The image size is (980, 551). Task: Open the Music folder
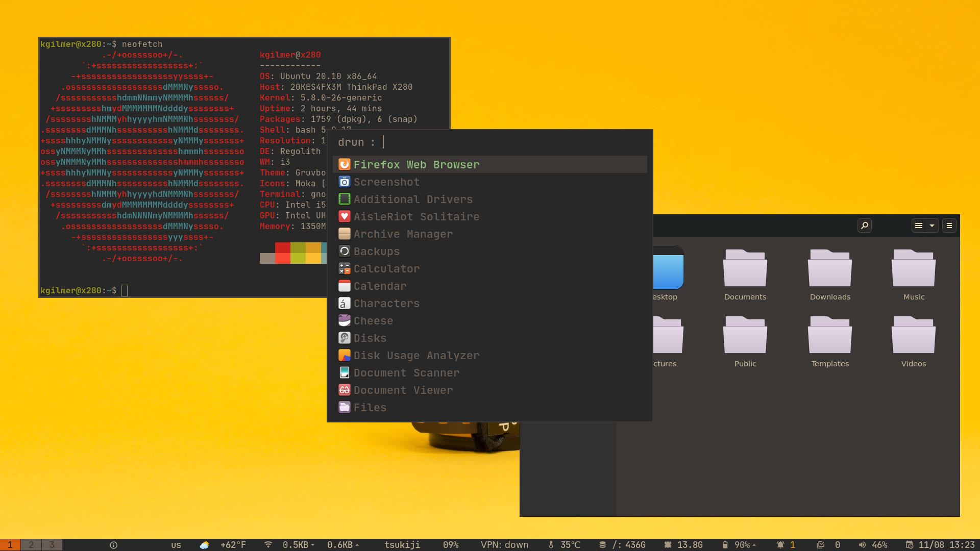(914, 274)
